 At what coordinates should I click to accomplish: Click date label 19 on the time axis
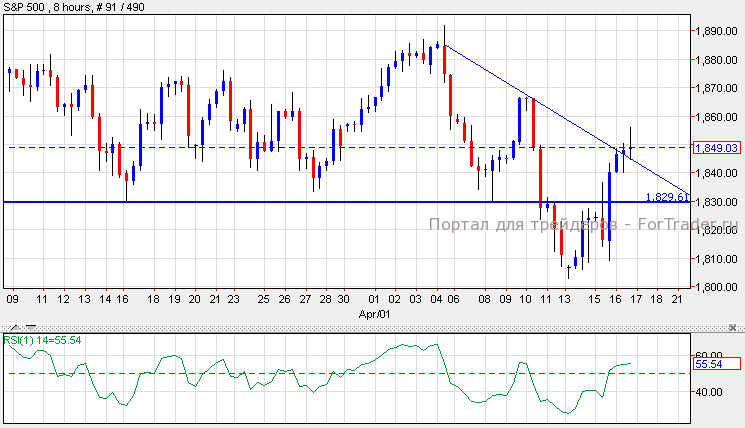pyautogui.click(x=174, y=299)
